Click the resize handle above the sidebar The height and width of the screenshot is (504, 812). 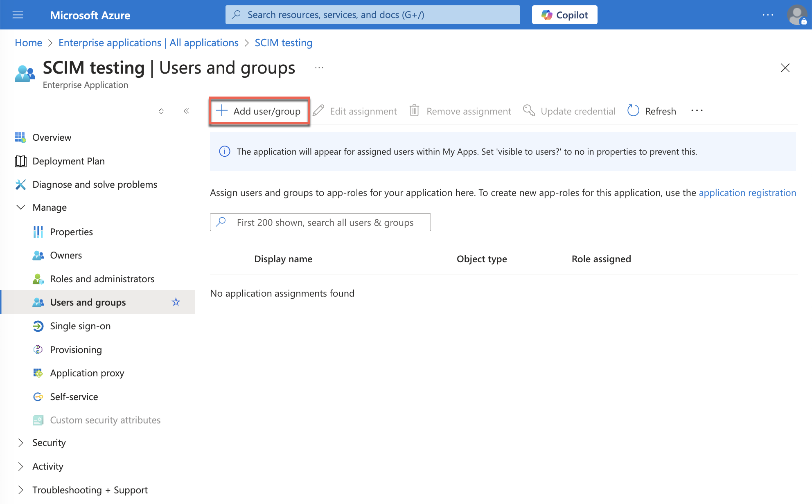click(x=161, y=111)
